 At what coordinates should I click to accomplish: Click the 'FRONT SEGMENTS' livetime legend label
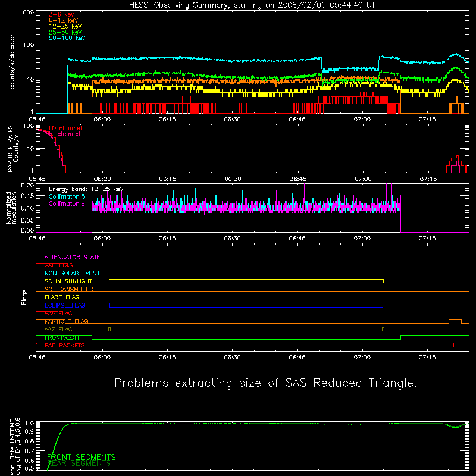click(x=82, y=457)
